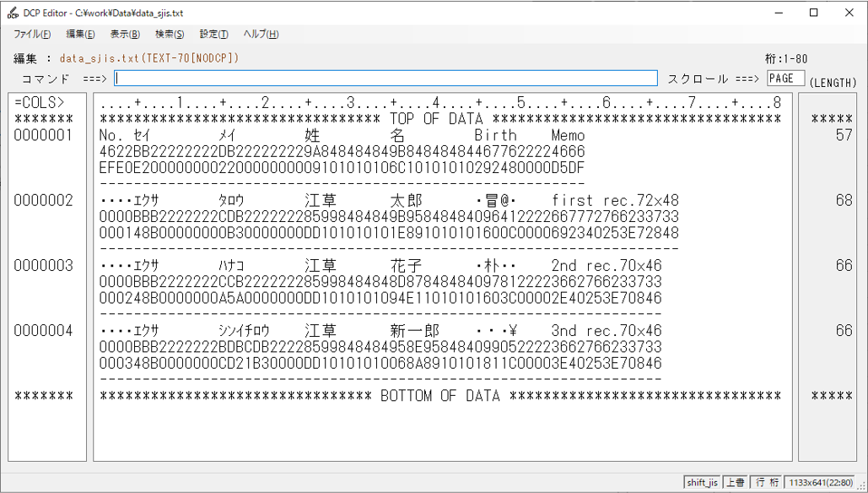The image size is (868, 493).
Task: Click the text '3nd rec.70x46'
Action: [x=607, y=331]
